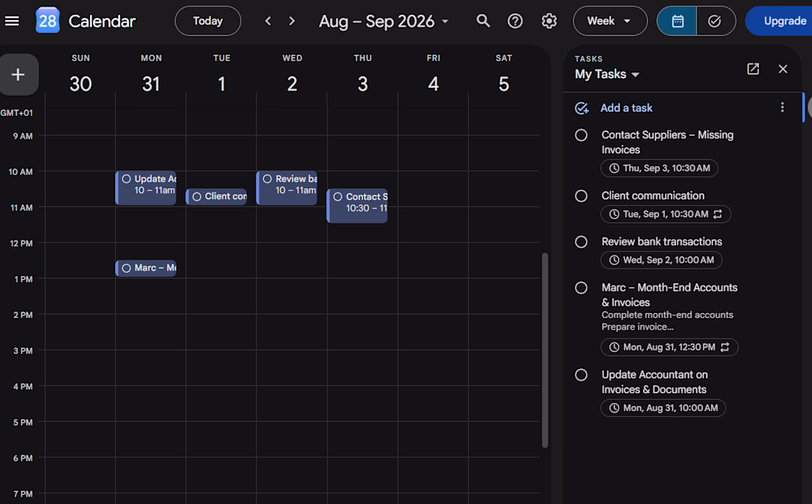The height and width of the screenshot is (504, 812).
Task: Close the Tasks side panel
Action: 783,69
